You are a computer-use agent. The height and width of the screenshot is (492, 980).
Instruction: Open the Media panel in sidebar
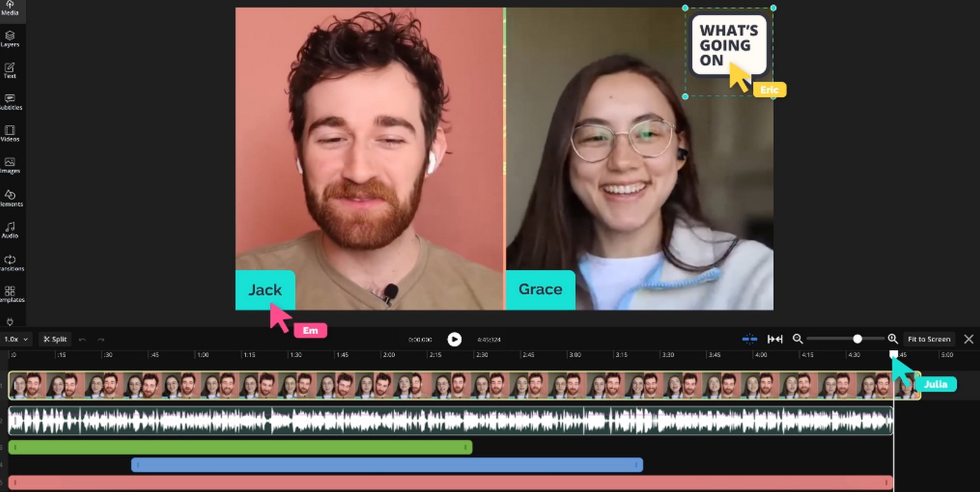tap(10, 8)
